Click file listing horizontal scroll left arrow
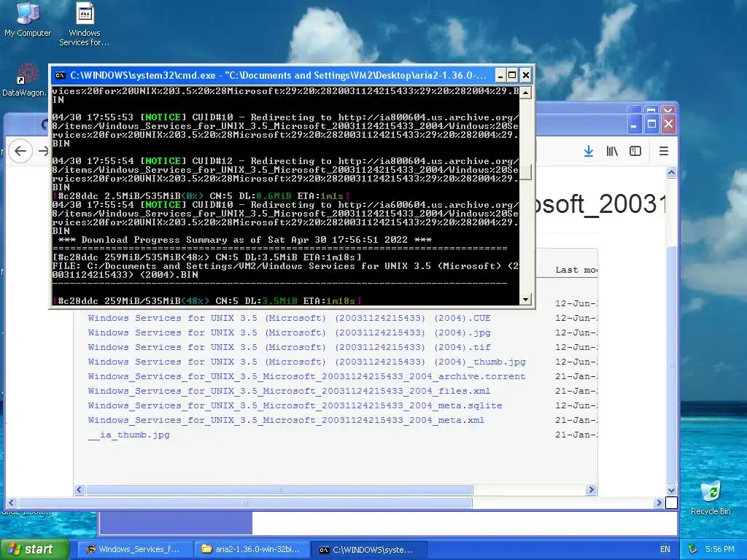This screenshot has height=560, width=747. [80, 489]
